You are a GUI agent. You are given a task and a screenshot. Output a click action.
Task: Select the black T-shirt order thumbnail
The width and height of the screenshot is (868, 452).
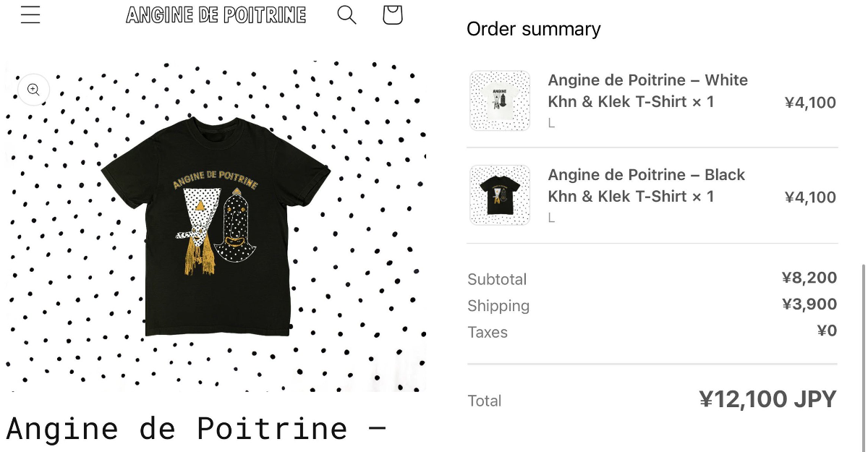point(500,195)
